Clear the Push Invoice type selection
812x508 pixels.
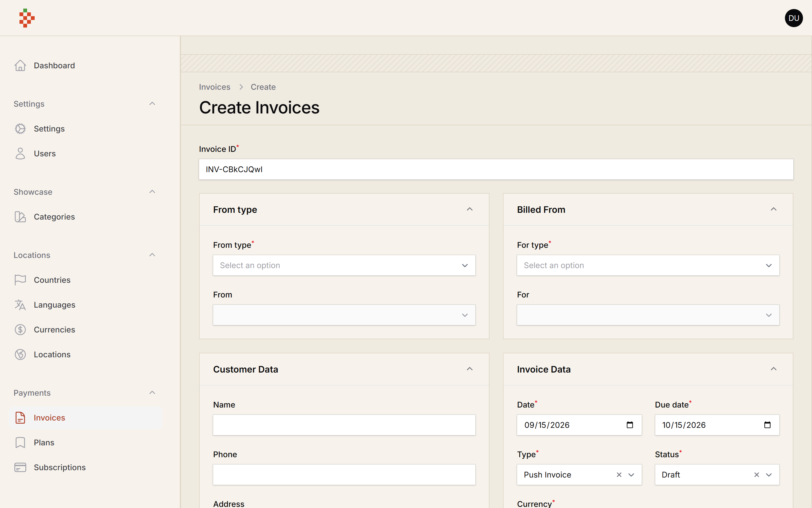(619, 475)
